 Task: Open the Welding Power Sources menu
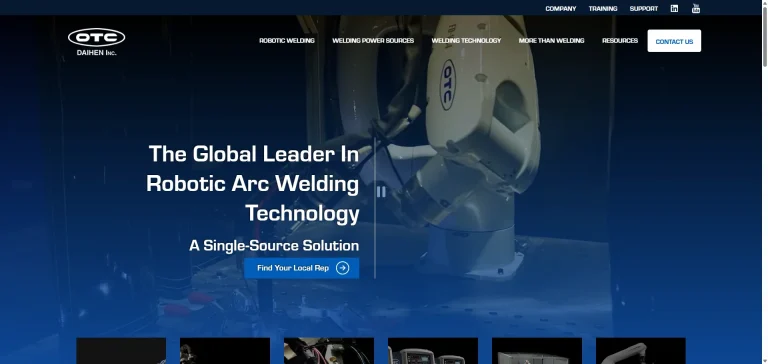373,41
